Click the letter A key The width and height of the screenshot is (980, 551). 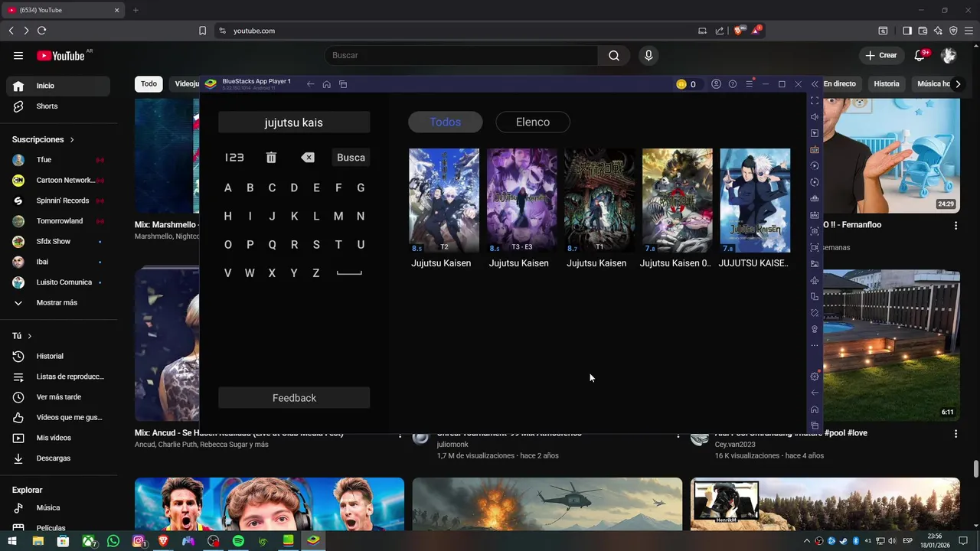point(227,187)
